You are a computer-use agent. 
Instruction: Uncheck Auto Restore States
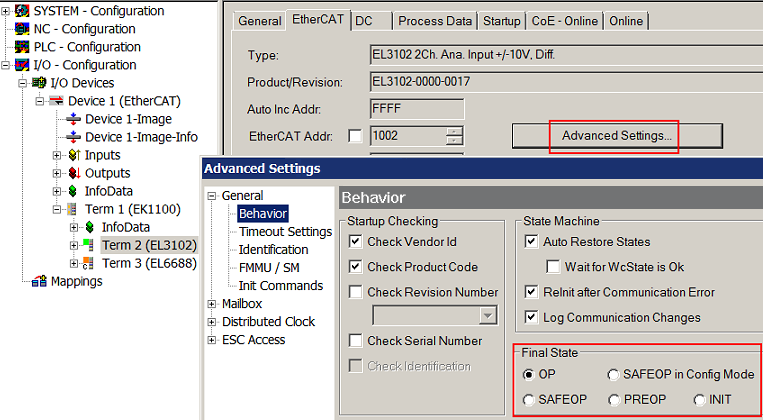point(531,242)
